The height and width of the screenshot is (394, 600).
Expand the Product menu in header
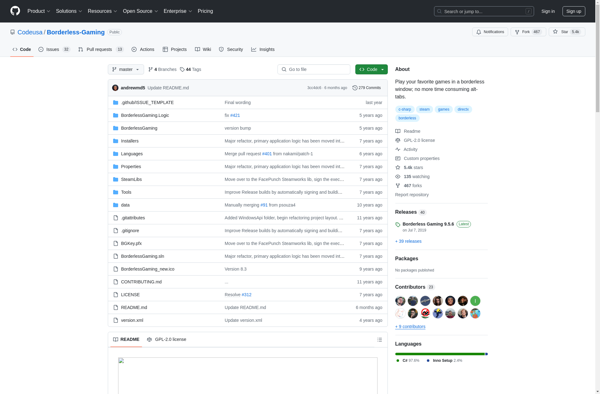[38, 11]
